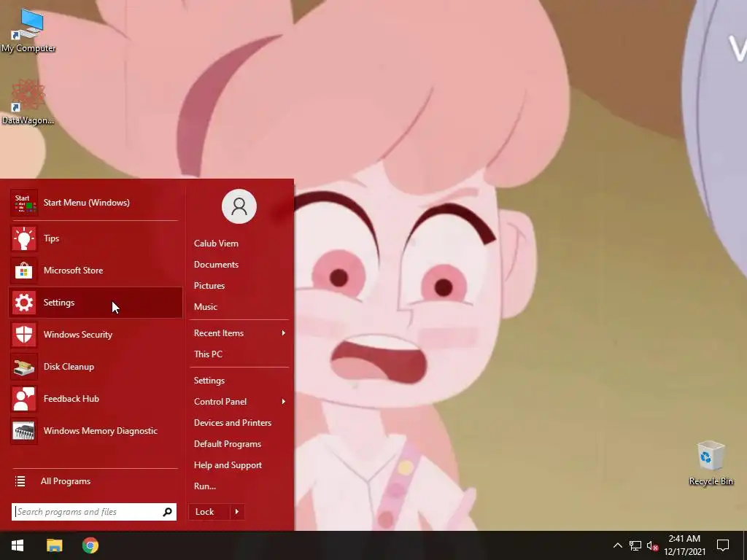Viewport: 747px width, 560px height.
Task: Open Help and Support
Action: 228,465
